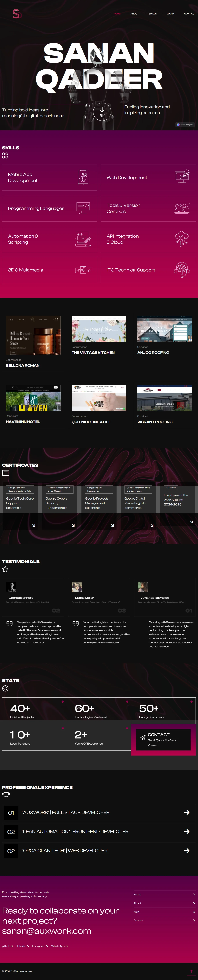198x980 pixels.
Task: Click the 50+ Happy Customers stat
Action: [163, 711]
